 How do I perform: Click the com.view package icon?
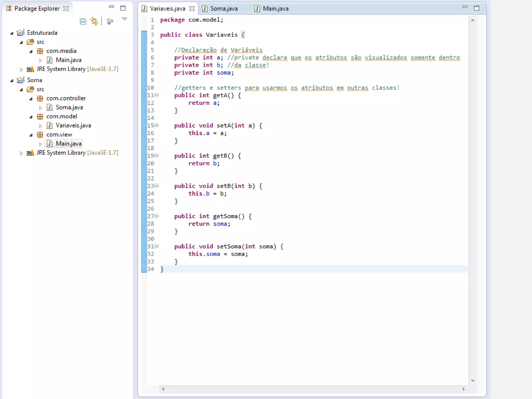pyautogui.click(x=40, y=135)
